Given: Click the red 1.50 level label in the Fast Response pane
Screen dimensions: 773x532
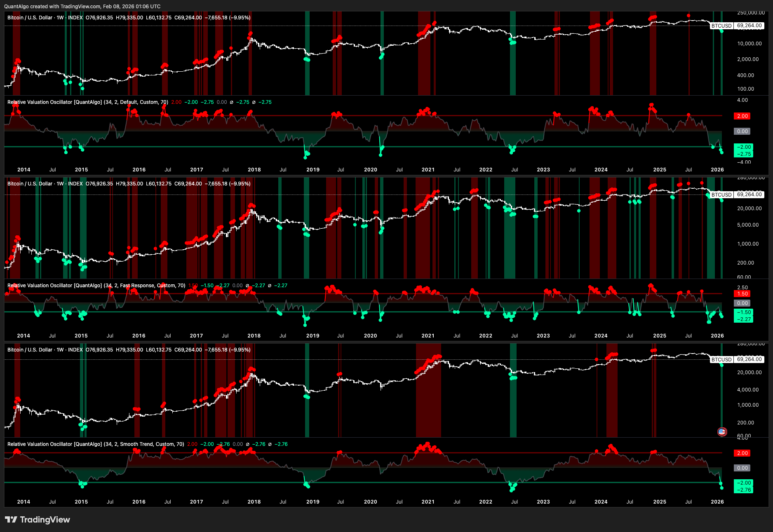Looking at the screenshot, I should pos(742,294).
